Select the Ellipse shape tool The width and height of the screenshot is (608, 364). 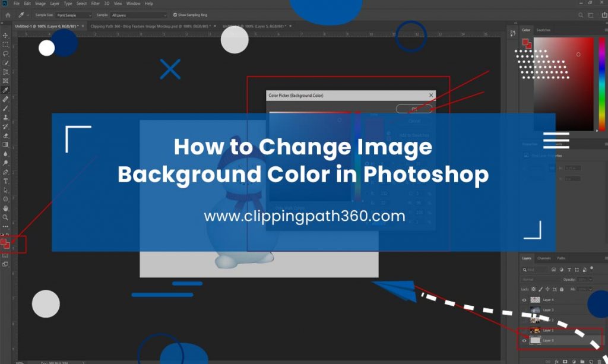5,200
